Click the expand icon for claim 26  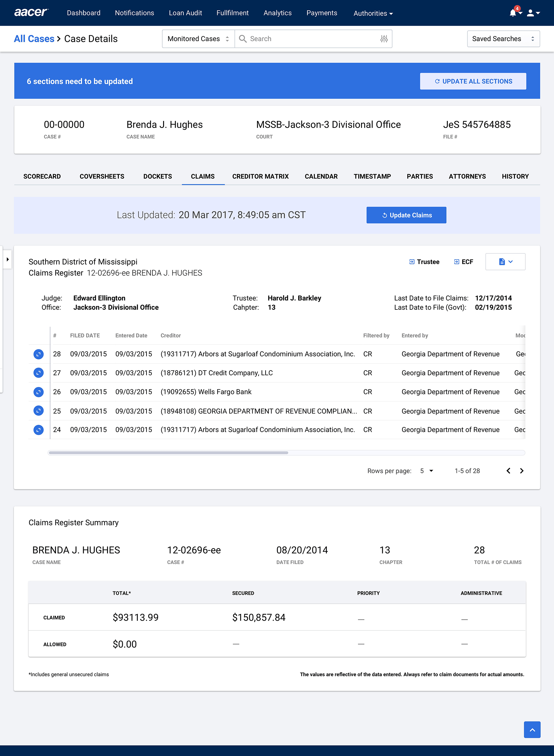pyautogui.click(x=38, y=392)
